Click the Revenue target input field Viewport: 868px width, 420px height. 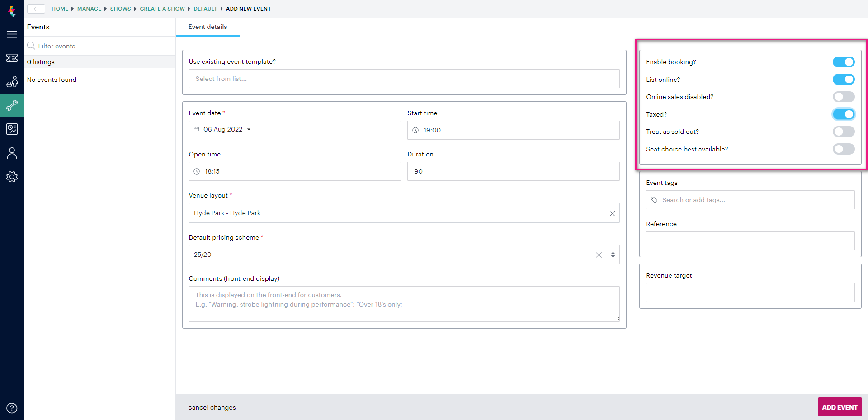pyautogui.click(x=750, y=293)
